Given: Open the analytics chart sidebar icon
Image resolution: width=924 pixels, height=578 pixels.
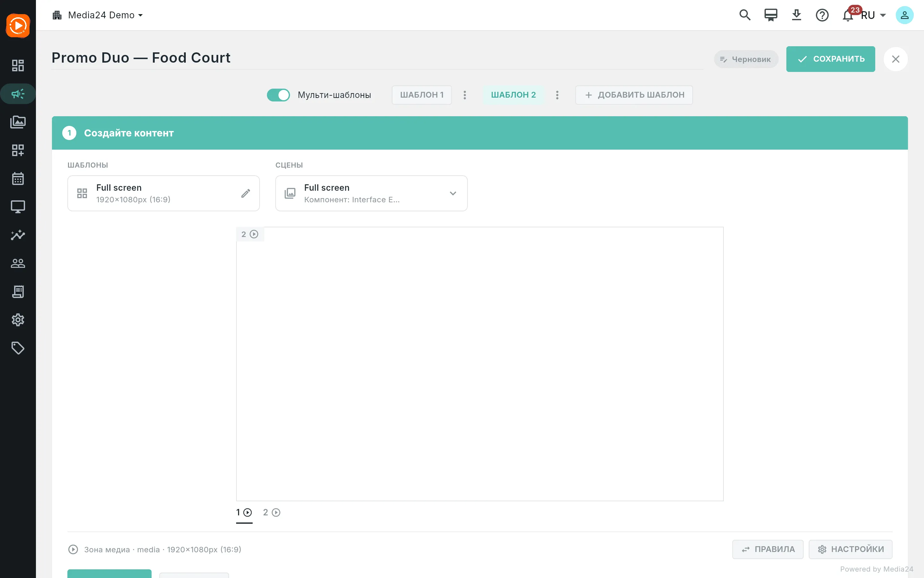Looking at the screenshot, I should [18, 235].
